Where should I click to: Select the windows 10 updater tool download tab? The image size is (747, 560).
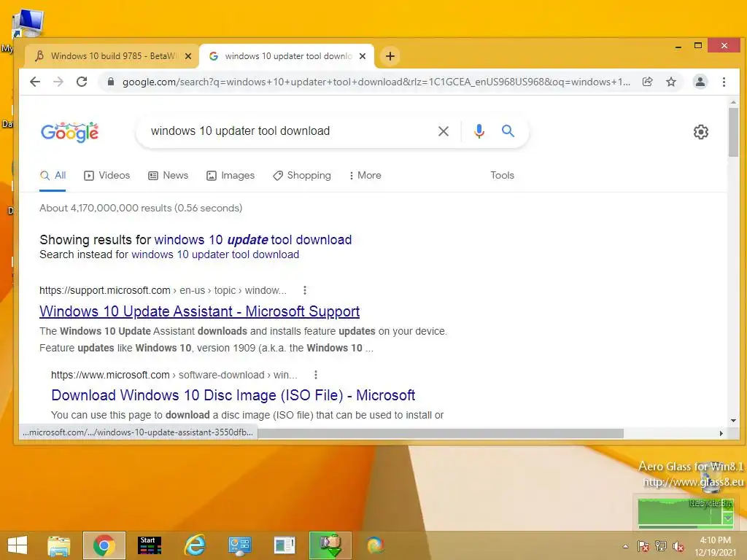286,56
